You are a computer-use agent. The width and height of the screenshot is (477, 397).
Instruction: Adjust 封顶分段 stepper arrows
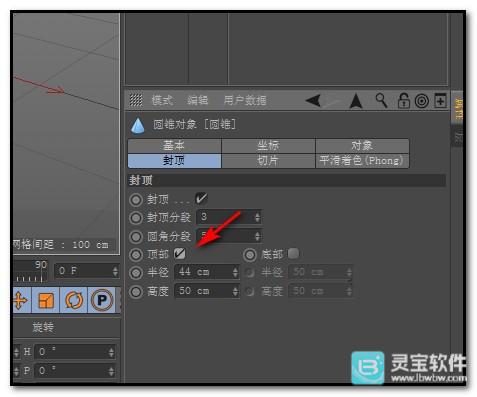(x=257, y=217)
